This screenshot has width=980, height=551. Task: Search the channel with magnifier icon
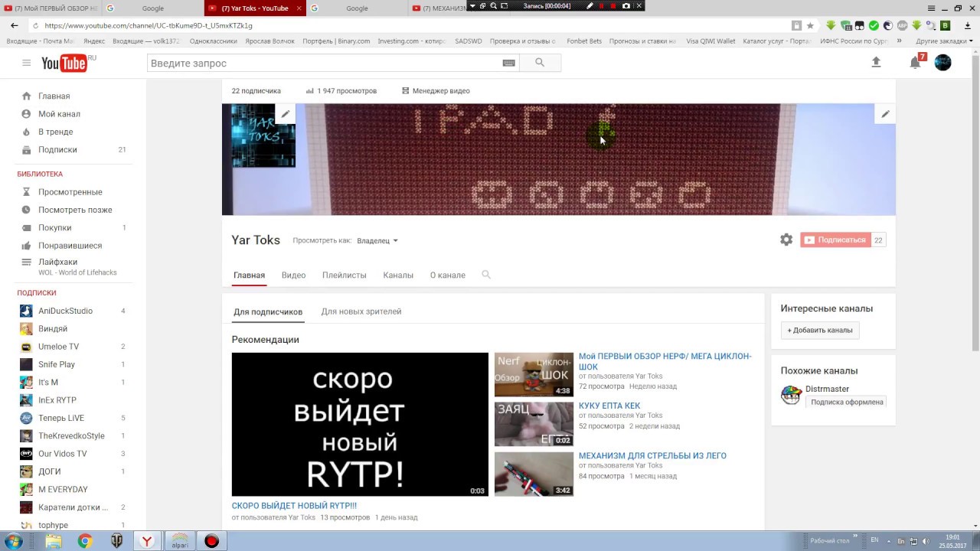point(486,274)
